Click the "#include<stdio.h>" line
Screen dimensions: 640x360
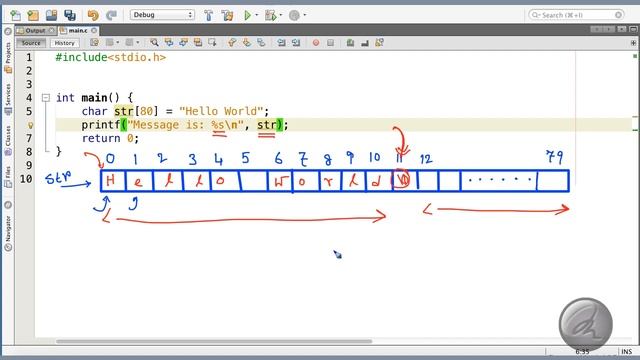tap(111, 58)
